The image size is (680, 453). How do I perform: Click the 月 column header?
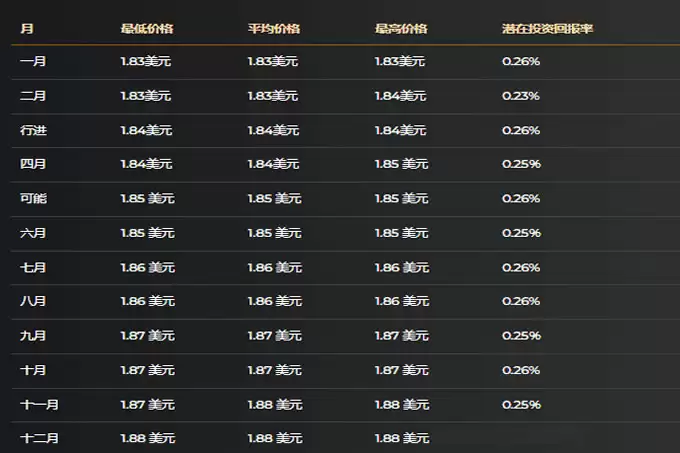point(26,29)
